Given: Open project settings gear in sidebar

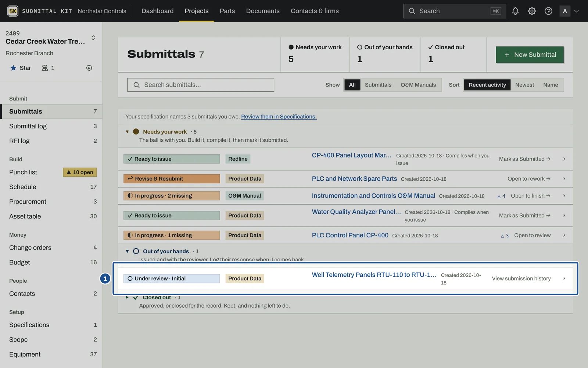Looking at the screenshot, I should pos(89,68).
